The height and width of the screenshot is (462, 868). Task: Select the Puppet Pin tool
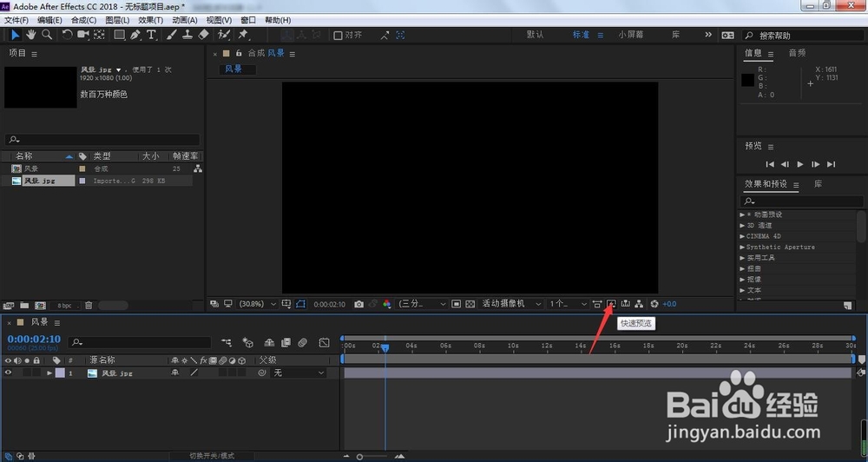[x=243, y=35]
